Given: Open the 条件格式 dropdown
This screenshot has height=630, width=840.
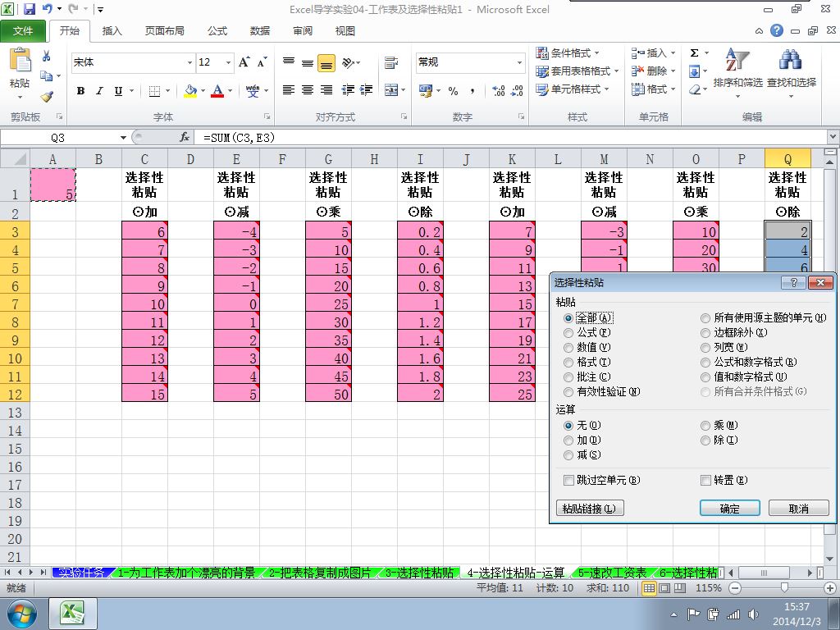Looking at the screenshot, I should pos(568,53).
